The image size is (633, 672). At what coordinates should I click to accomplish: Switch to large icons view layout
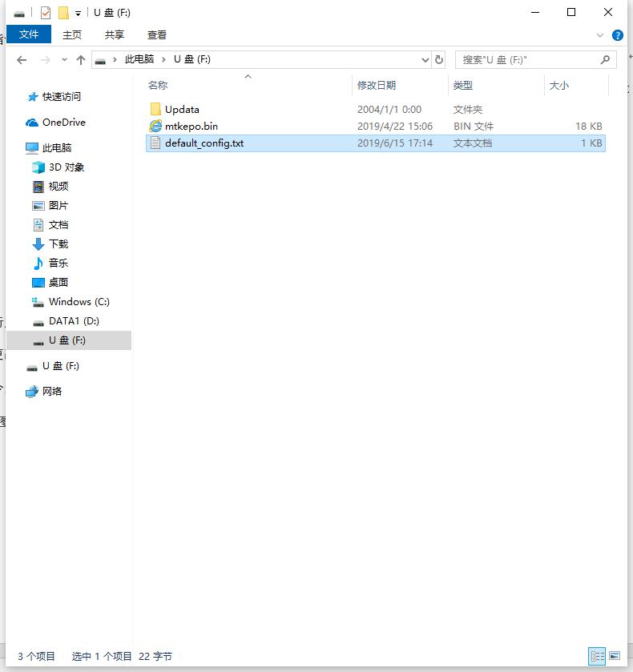615,656
